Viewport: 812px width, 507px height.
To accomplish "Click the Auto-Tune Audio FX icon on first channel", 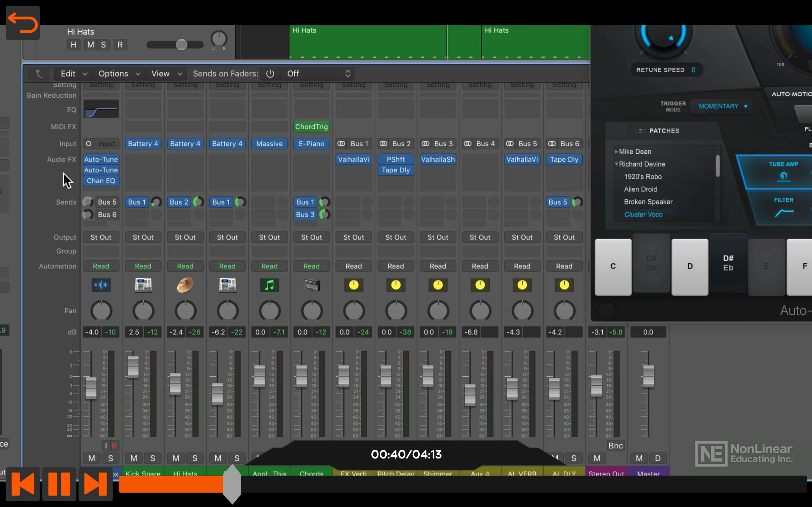I will pyautogui.click(x=101, y=159).
